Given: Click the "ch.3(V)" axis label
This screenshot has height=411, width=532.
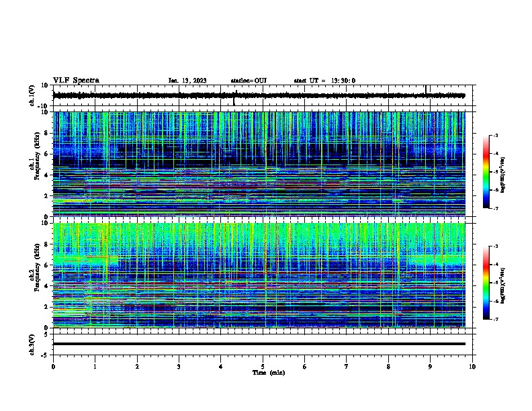Looking at the screenshot, I should point(32,345).
